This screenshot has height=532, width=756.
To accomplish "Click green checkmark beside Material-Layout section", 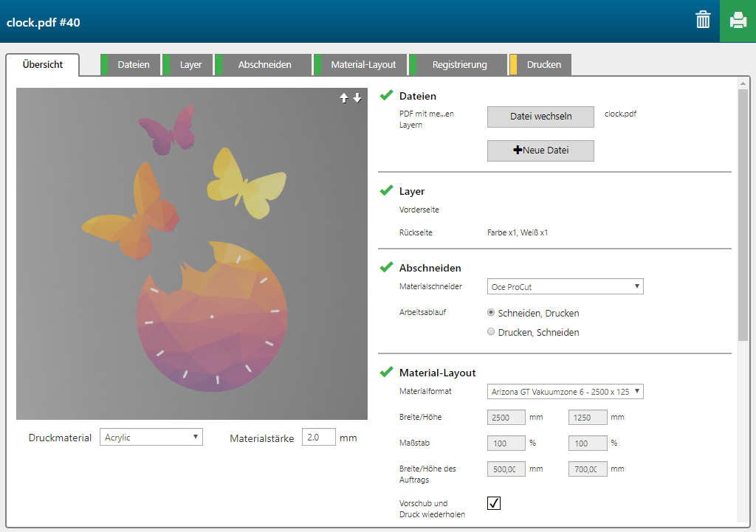I will [386, 372].
